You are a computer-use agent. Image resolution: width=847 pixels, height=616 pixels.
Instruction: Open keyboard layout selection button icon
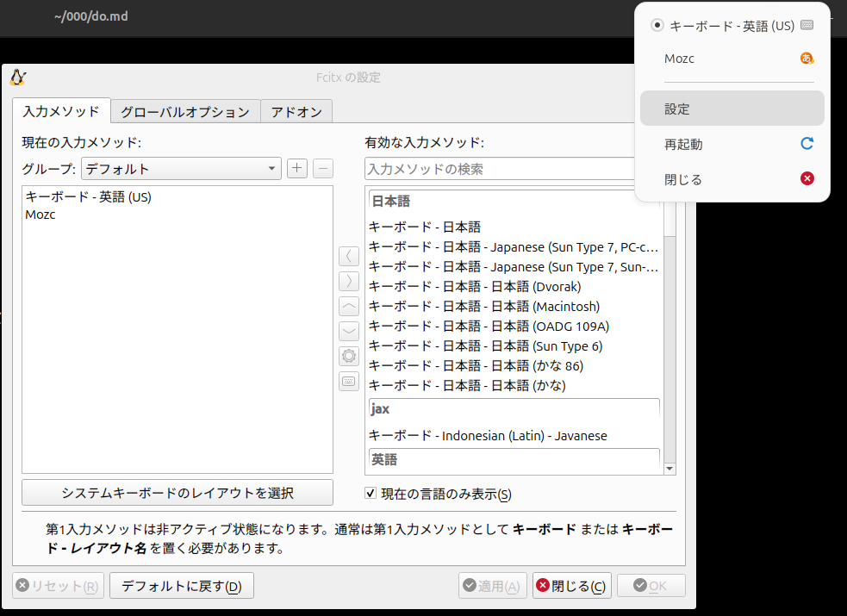pos(349,381)
